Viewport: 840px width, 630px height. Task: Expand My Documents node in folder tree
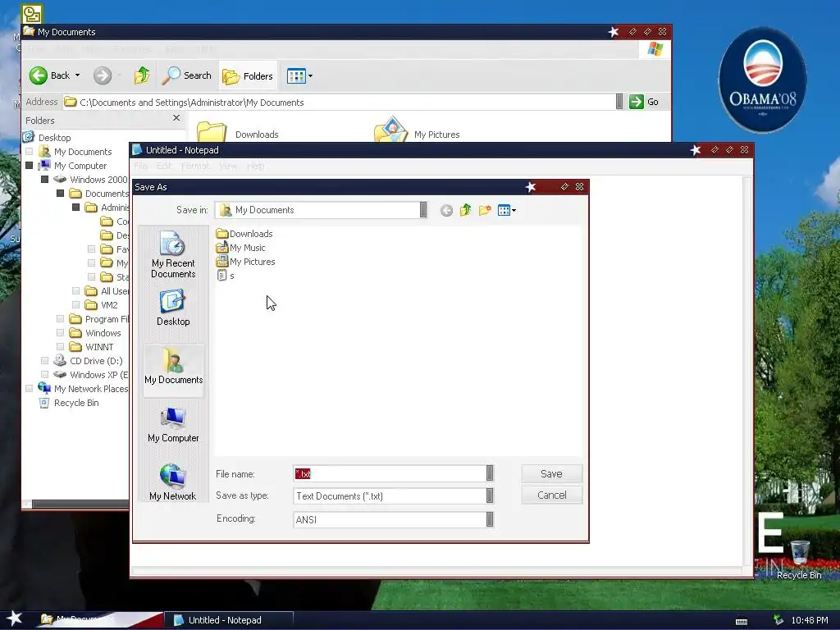tap(30, 152)
